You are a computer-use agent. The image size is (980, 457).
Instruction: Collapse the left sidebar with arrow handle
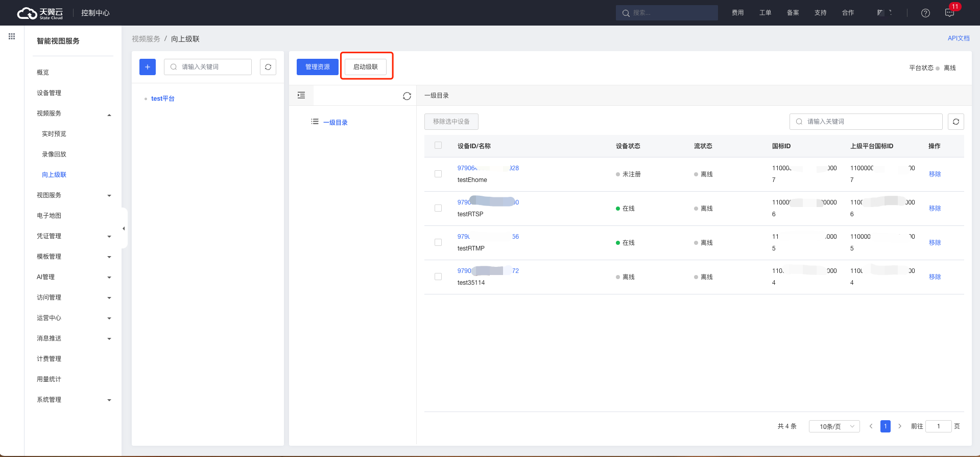[x=124, y=228]
